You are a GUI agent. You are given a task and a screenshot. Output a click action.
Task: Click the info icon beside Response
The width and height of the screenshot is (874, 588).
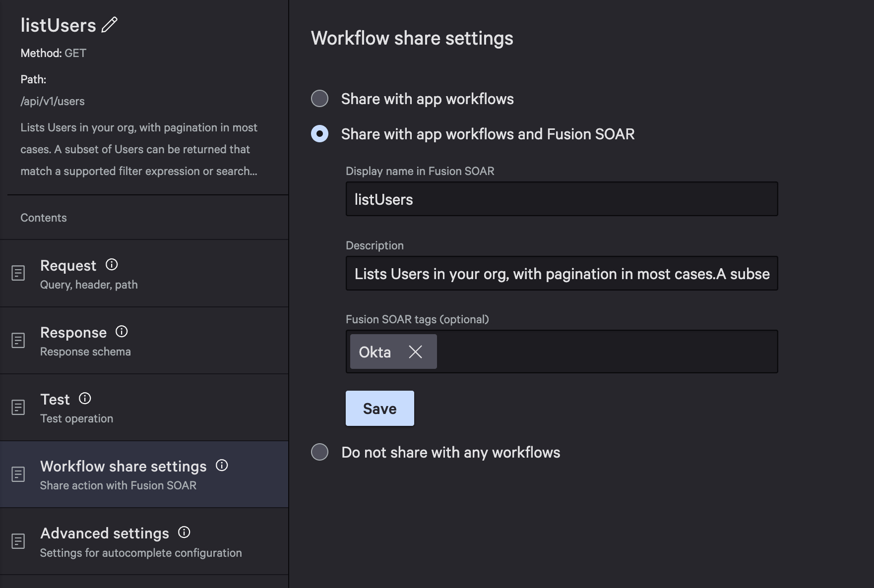tap(121, 331)
